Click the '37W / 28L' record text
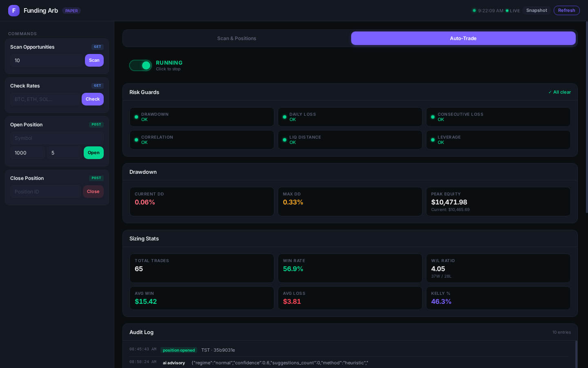This screenshot has height=368, width=588. (441, 276)
